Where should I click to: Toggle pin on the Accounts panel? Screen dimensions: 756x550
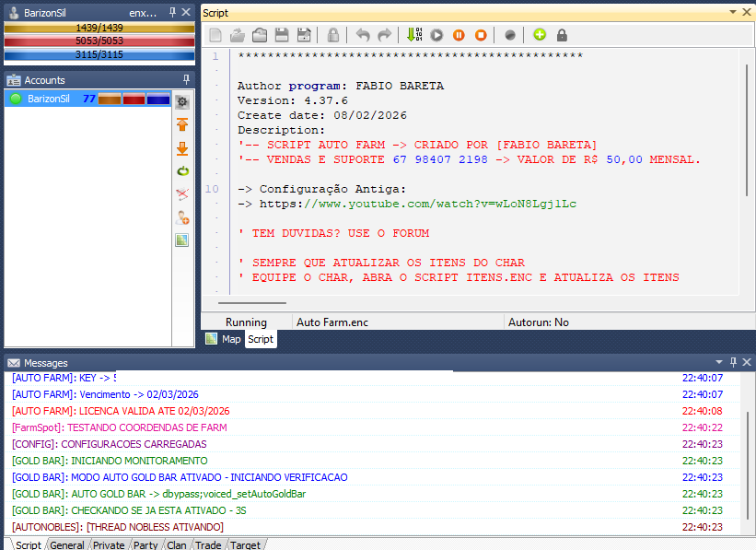(x=187, y=80)
